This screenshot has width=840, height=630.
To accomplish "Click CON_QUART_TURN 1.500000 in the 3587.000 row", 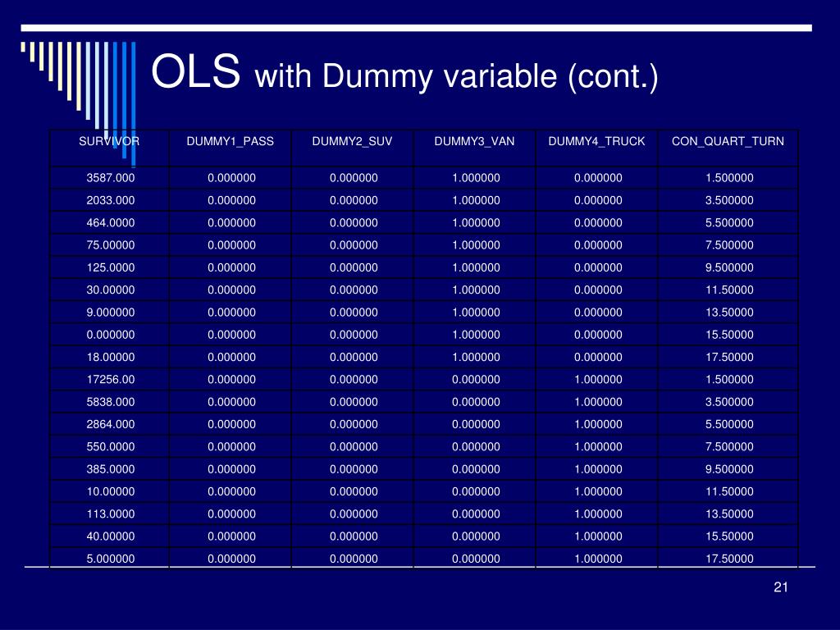I will click(x=729, y=178).
